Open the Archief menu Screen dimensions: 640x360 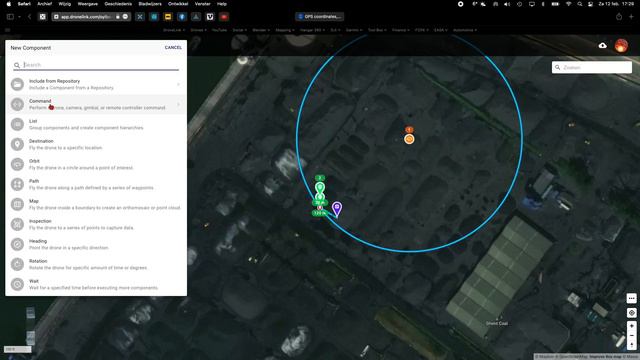coord(44,4)
